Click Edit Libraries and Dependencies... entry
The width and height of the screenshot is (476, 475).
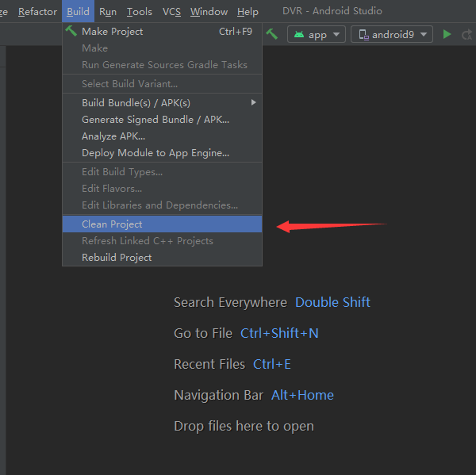coord(162,205)
